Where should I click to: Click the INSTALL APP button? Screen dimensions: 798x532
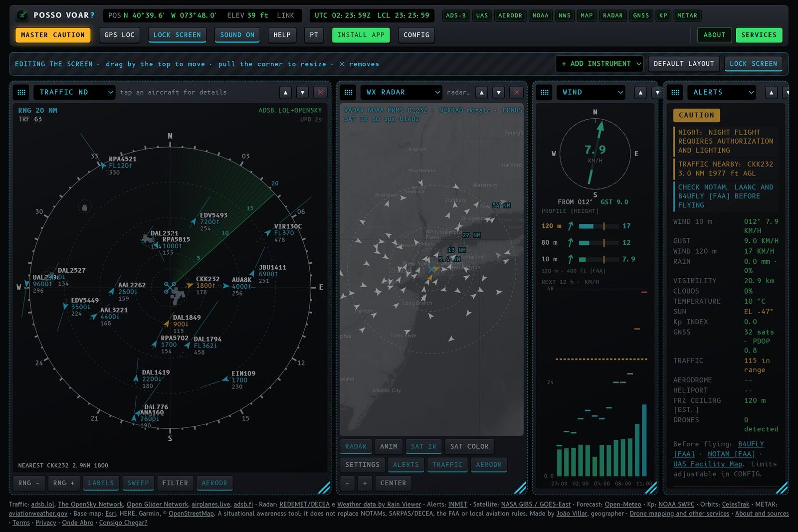(x=361, y=35)
